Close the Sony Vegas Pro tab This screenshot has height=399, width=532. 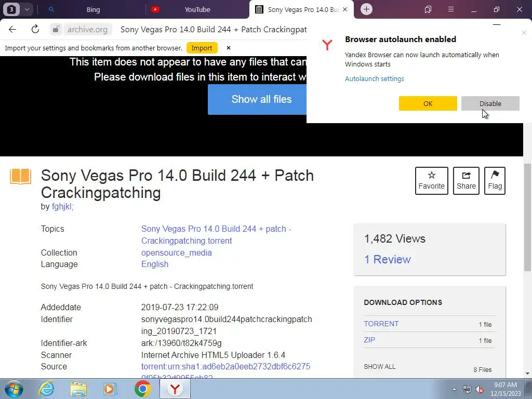click(x=345, y=9)
